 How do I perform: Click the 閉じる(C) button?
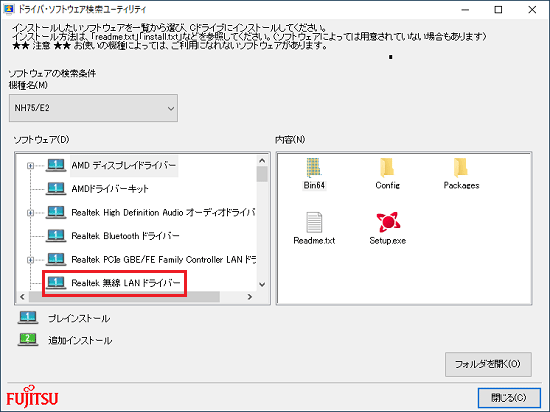pyautogui.click(x=509, y=398)
